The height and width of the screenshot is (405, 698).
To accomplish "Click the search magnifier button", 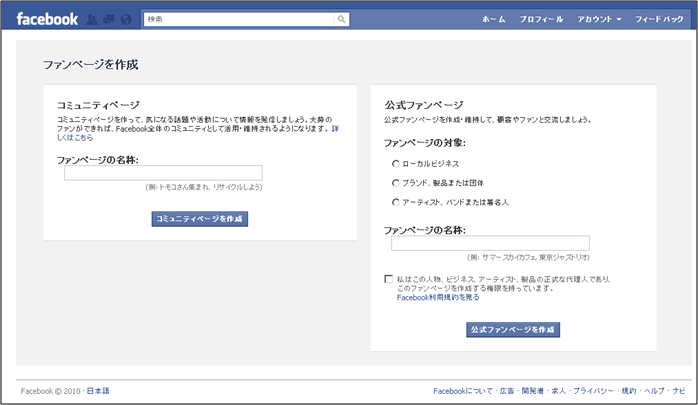I will pos(341,19).
